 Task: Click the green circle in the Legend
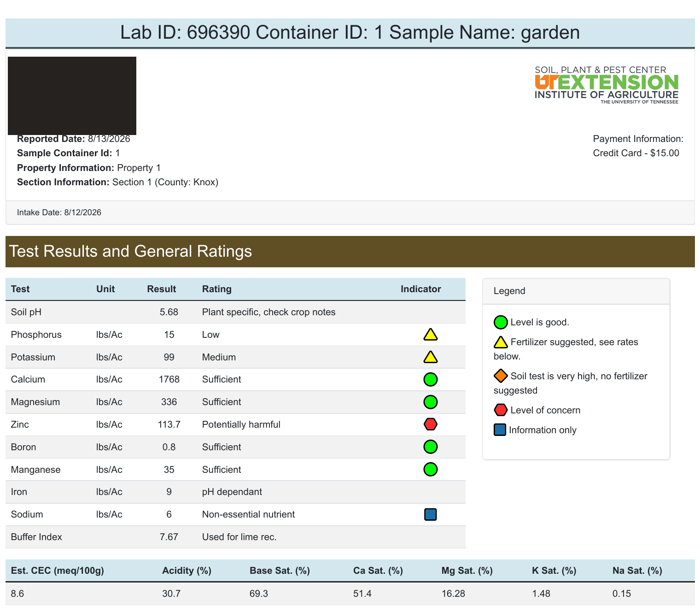(x=501, y=322)
